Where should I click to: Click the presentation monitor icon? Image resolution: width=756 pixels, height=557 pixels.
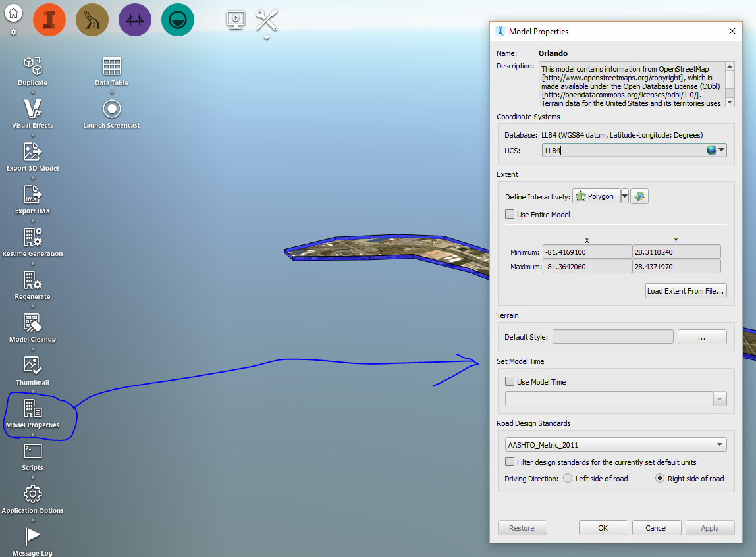coord(235,20)
